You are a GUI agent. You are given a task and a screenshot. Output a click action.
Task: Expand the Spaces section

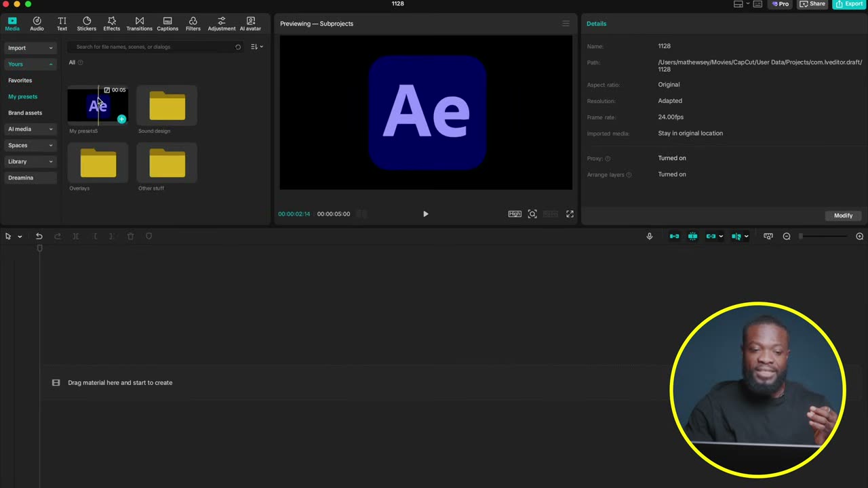tap(31, 145)
